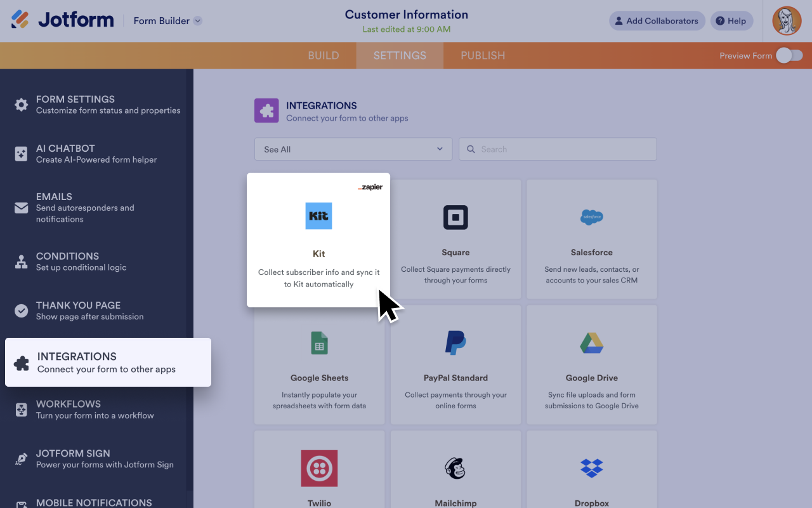Click the Kit integration logo
812x508 pixels.
(x=318, y=216)
